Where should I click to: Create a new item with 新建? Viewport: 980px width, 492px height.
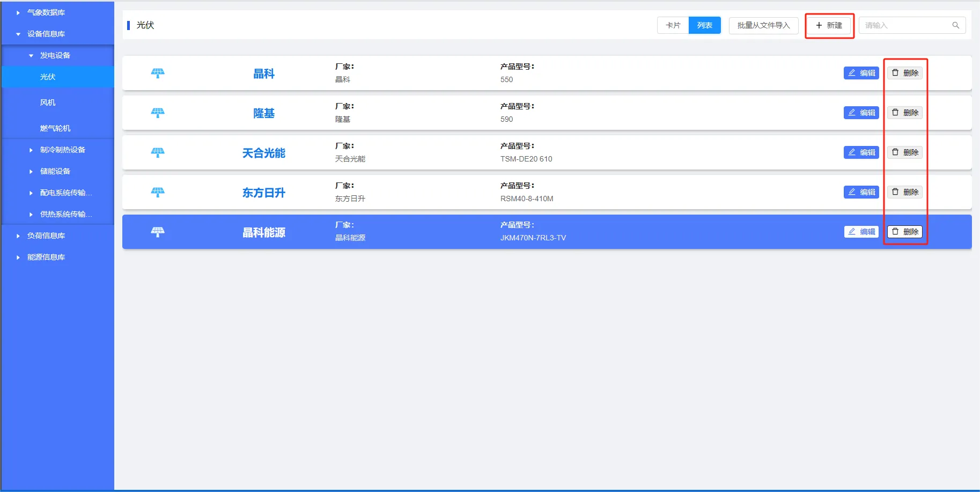(x=829, y=25)
